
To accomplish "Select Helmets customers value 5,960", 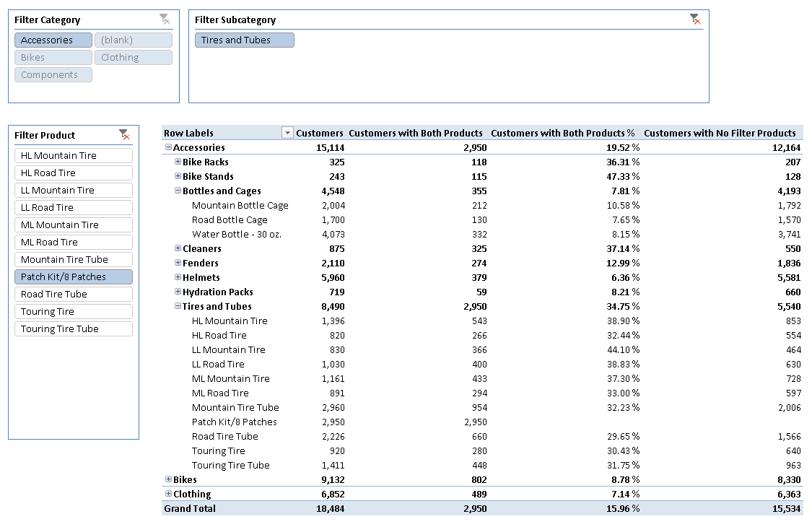I will tap(333, 277).
